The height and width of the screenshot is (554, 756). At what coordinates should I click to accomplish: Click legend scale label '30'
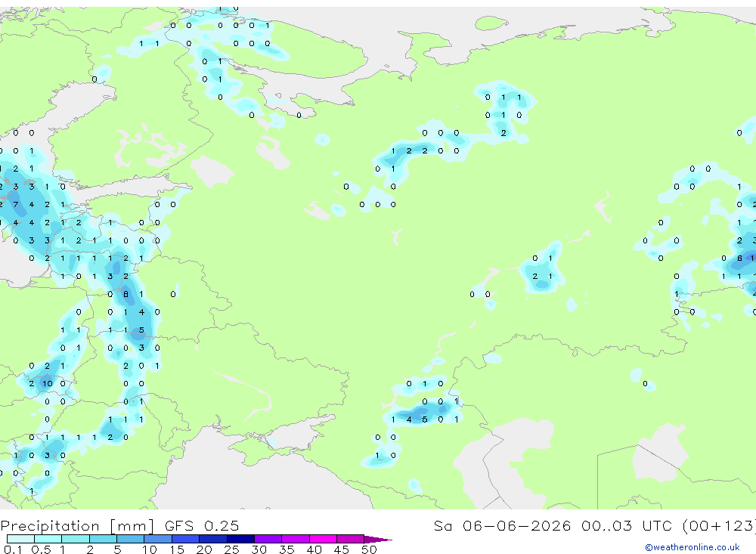(x=259, y=549)
